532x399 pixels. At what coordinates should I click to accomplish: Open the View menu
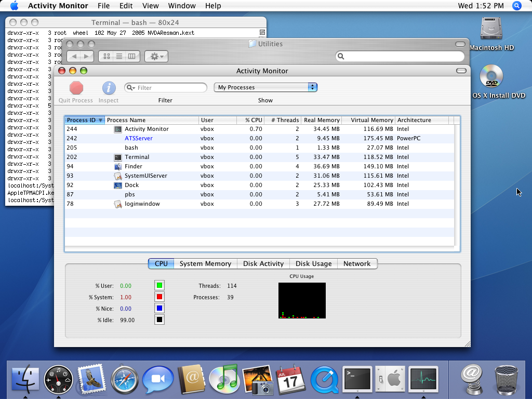click(x=150, y=6)
